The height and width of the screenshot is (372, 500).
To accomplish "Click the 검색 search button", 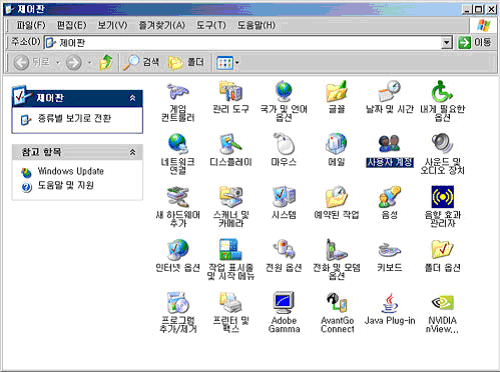I will [x=141, y=62].
